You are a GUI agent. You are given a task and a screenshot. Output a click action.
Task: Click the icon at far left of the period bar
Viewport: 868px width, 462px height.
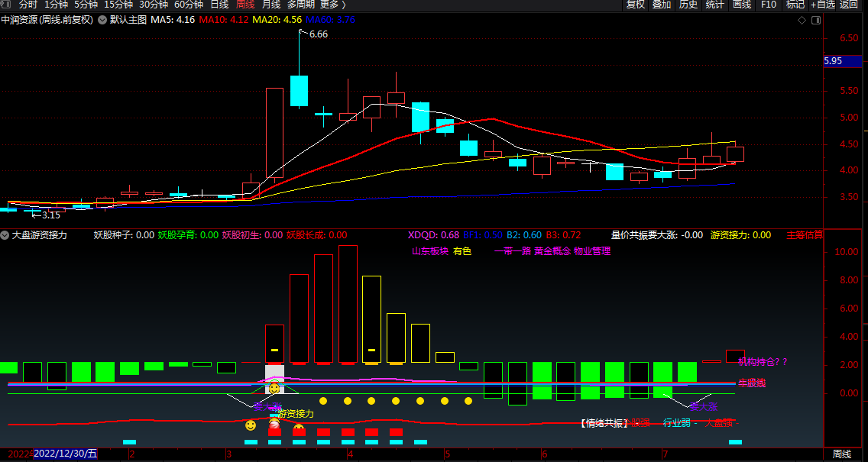tap(6, 5)
